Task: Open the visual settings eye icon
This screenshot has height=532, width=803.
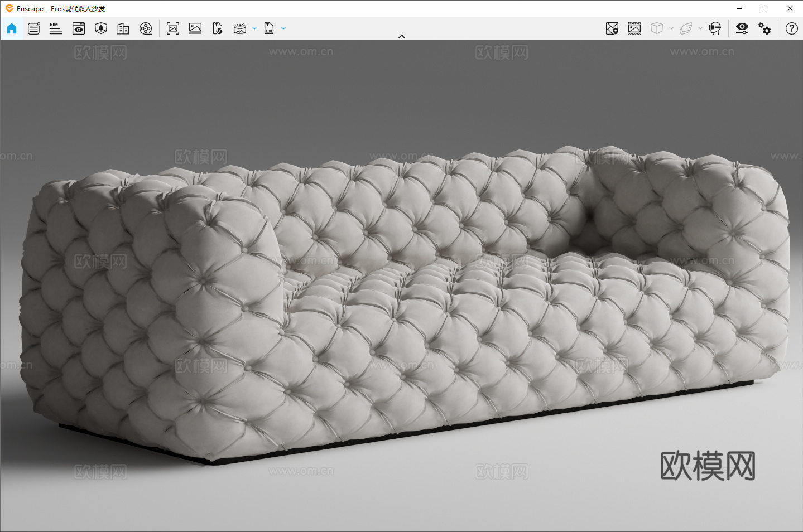Action: click(x=742, y=28)
